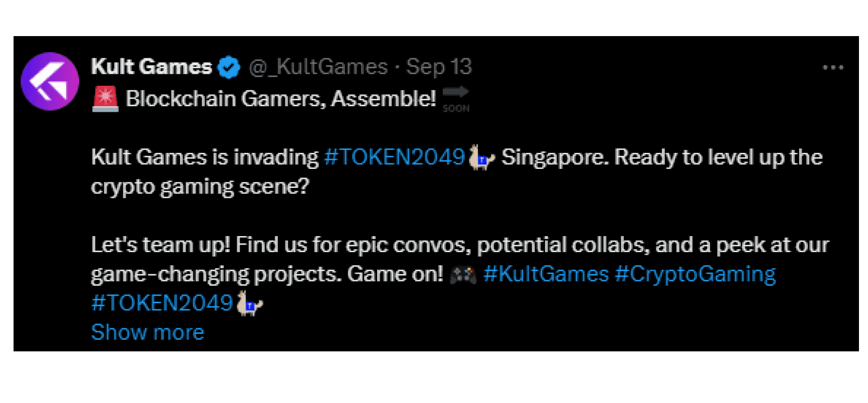
Task: Click the red siren emoji
Action: [x=105, y=99]
